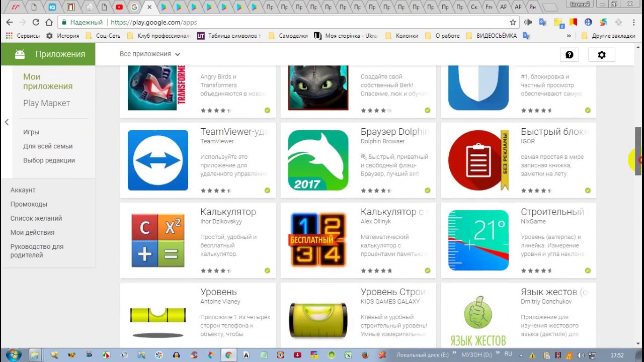Open the Аккаунт link
The width and height of the screenshot is (644, 362).
pyautogui.click(x=23, y=190)
